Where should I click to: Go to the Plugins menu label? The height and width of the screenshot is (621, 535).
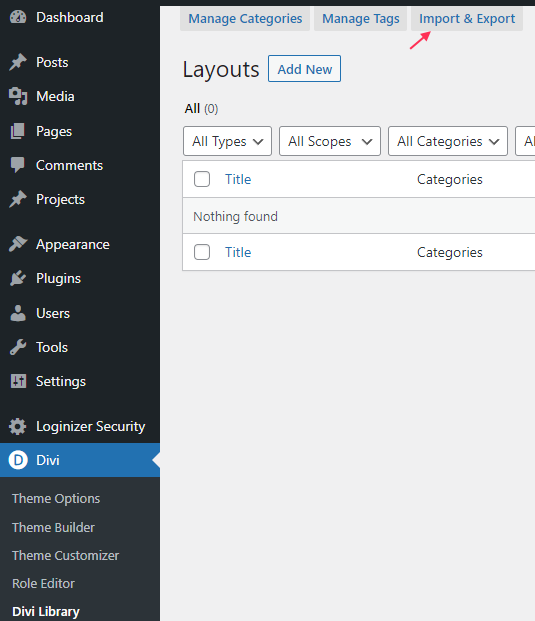[x=58, y=279]
